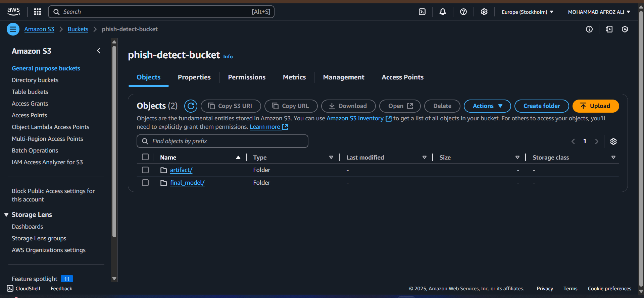Toggle the select all objects checkbox
The width and height of the screenshot is (644, 298).
[x=145, y=157]
